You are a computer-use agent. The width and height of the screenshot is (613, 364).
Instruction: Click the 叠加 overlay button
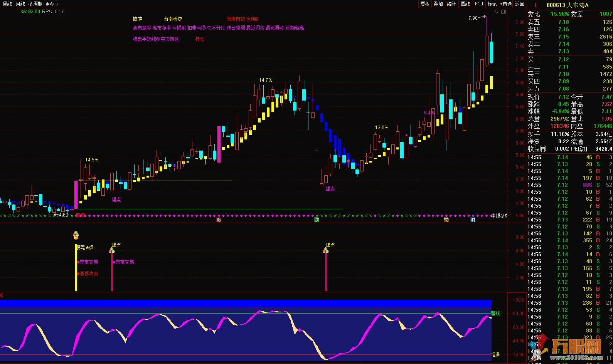coord(438,4)
